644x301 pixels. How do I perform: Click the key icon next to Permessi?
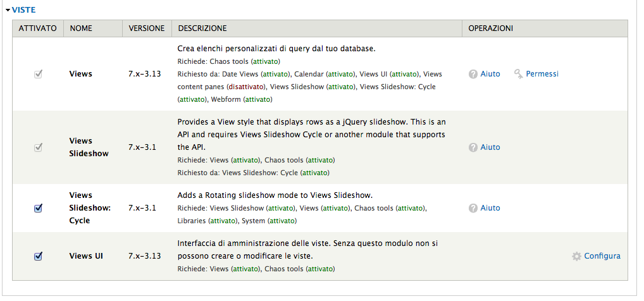tap(519, 74)
